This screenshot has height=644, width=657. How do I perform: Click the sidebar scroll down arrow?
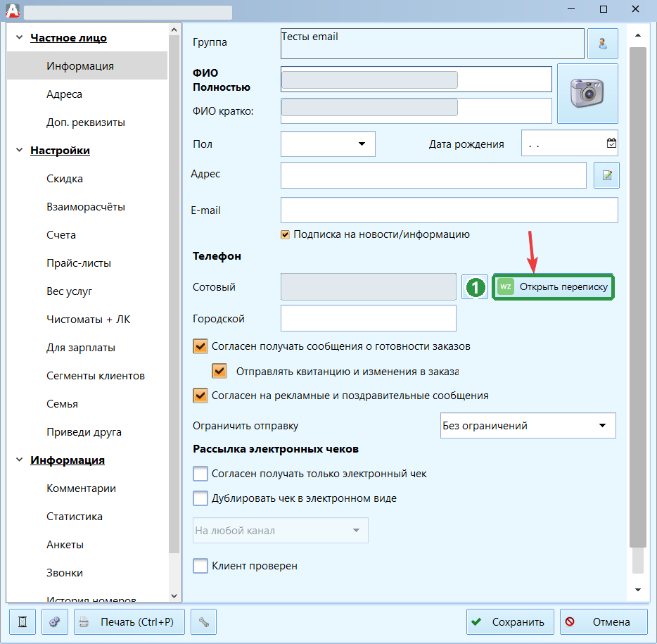[174, 595]
